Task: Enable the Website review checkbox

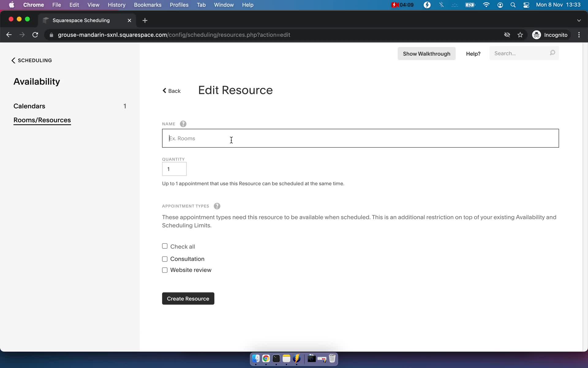Action: click(x=165, y=270)
